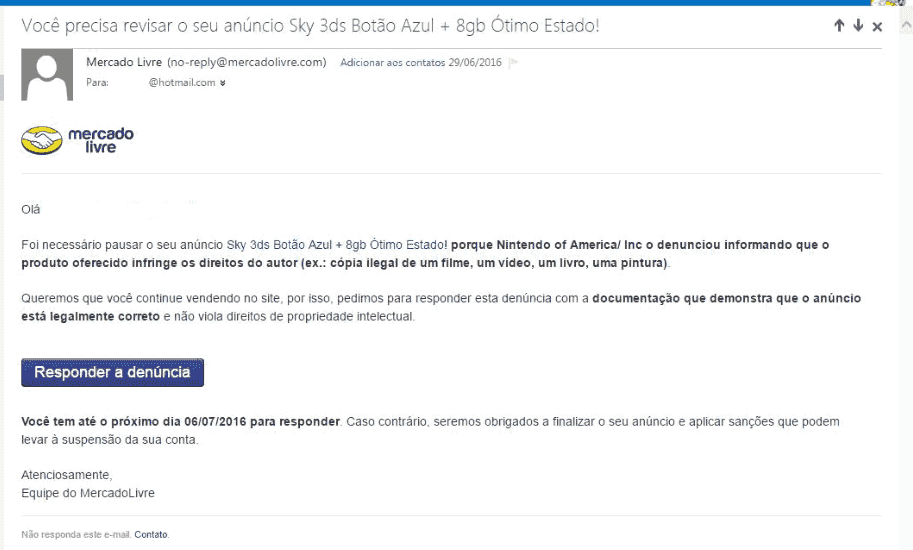Click the sender profile avatar picture
The height and width of the screenshot is (550, 913).
click(x=47, y=74)
